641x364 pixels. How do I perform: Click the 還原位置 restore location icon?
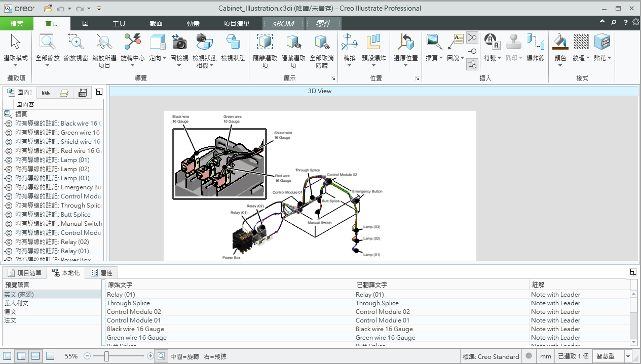(405, 43)
